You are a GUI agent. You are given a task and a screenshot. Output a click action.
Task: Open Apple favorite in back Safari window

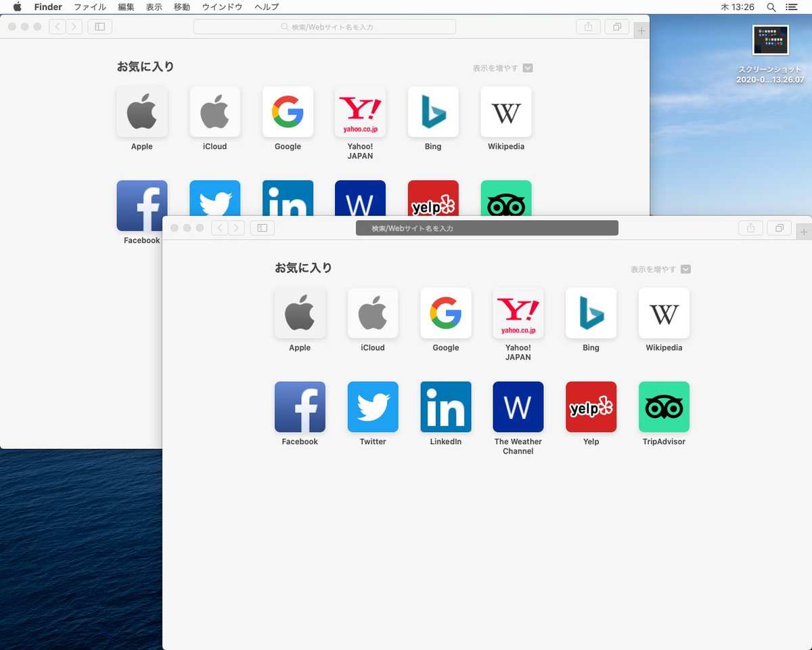pyautogui.click(x=142, y=112)
